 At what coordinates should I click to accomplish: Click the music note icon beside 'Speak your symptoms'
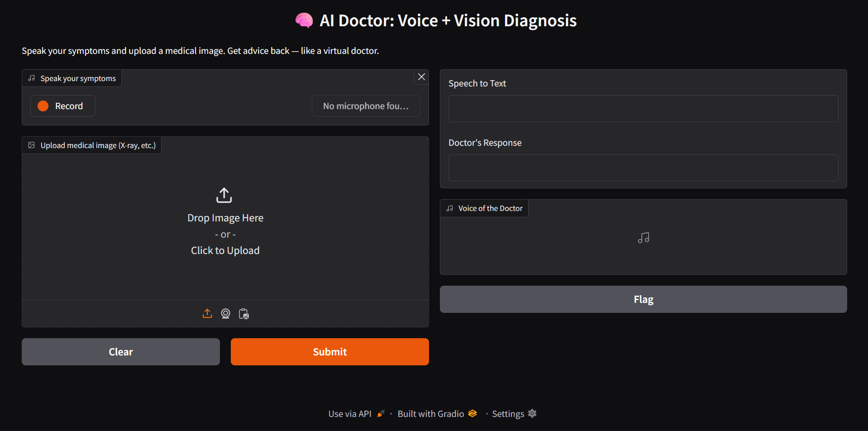(x=32, y=78)
